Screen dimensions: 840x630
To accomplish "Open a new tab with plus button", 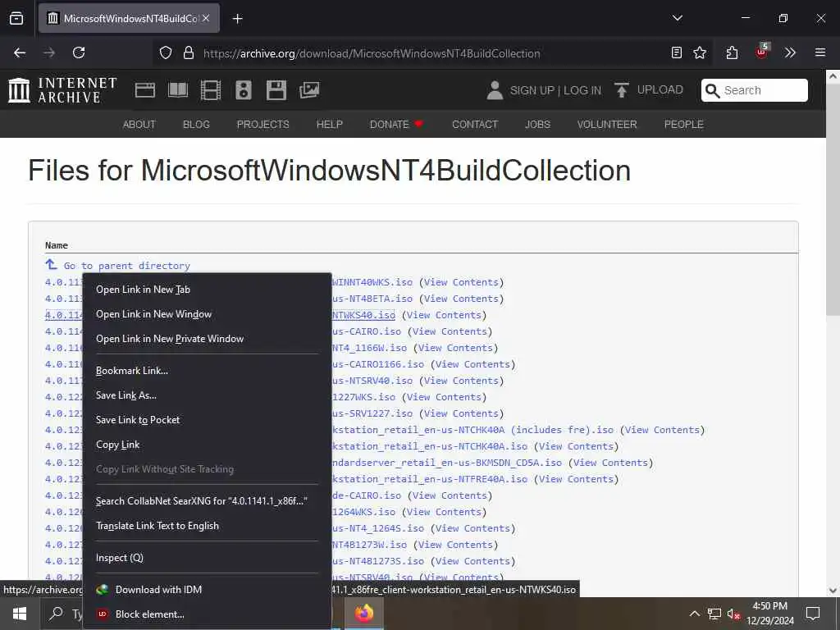I will point(238,19).
